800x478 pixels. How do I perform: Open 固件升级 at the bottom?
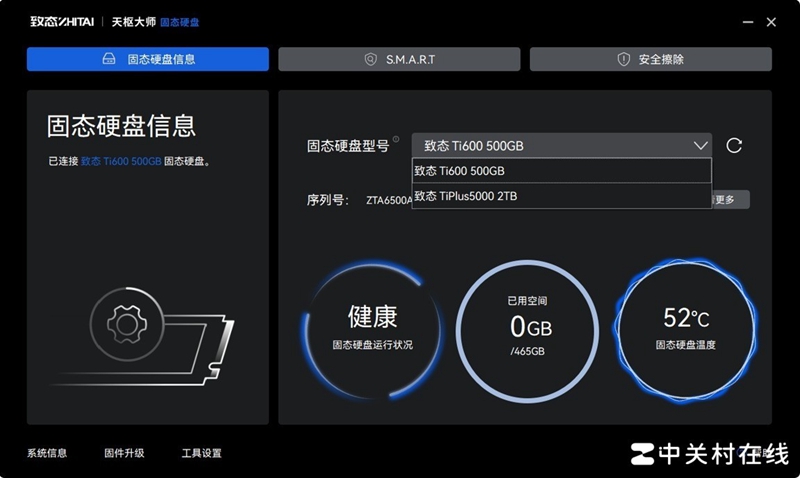point(124,453)
